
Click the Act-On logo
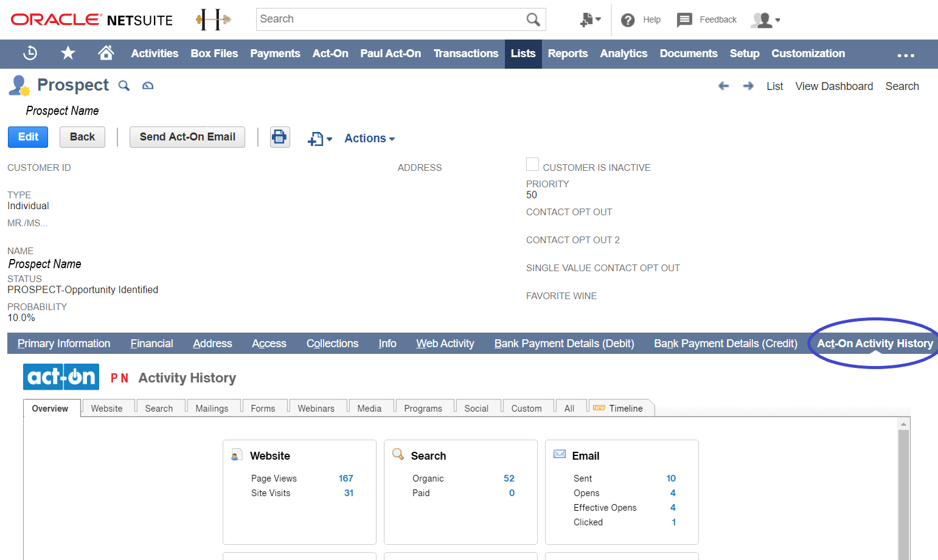(x=61, y=376)
